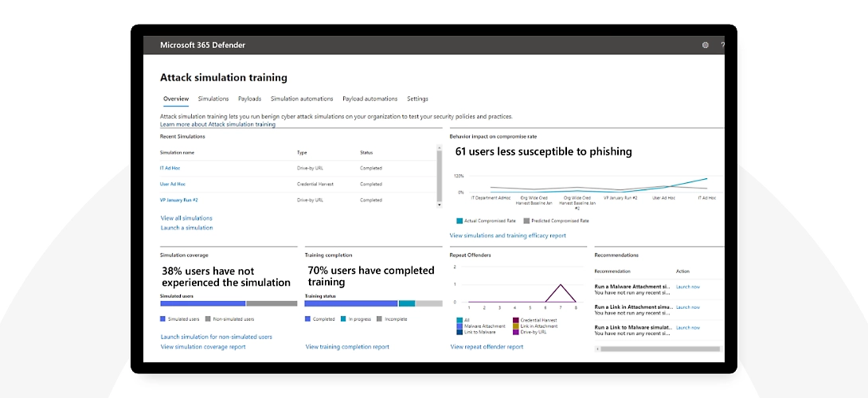Go to the Simulation automations tab

(x=302, y=99)
